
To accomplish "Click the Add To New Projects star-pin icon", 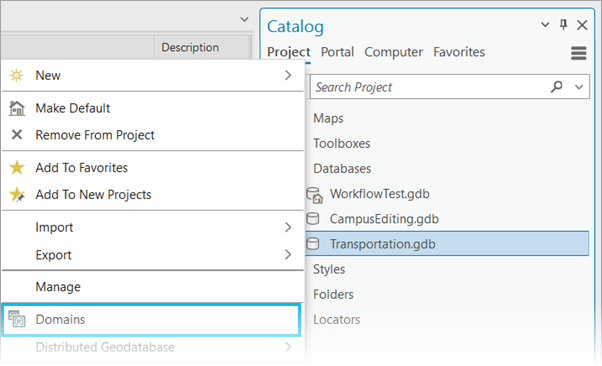I will coord(17,194).
